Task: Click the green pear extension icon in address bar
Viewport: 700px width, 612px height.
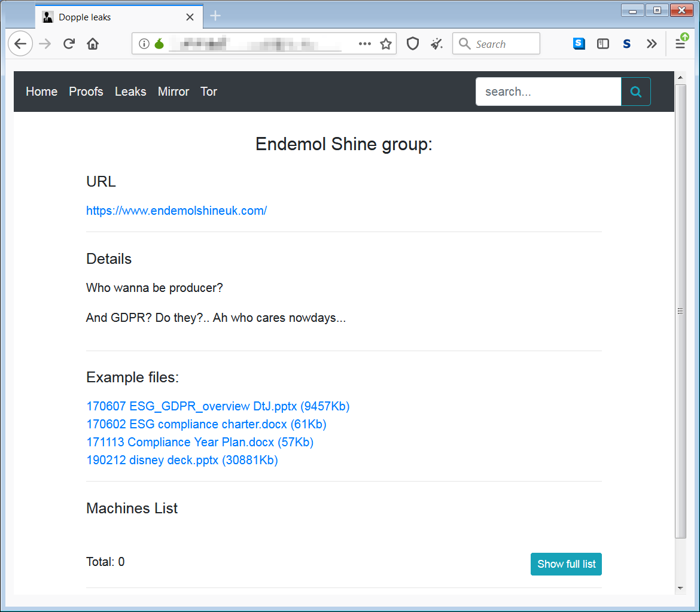Action: (x=159, y=44)
